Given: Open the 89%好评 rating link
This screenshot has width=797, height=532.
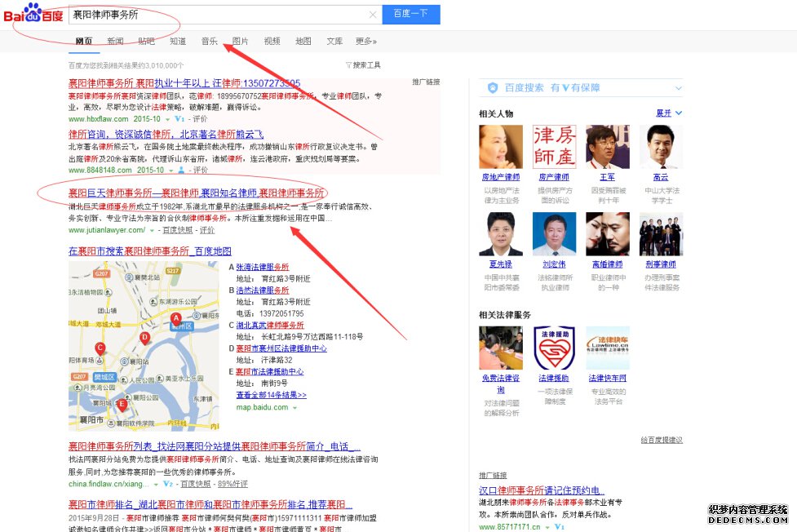Looking at the screenshot, I should tap(232, 484).
